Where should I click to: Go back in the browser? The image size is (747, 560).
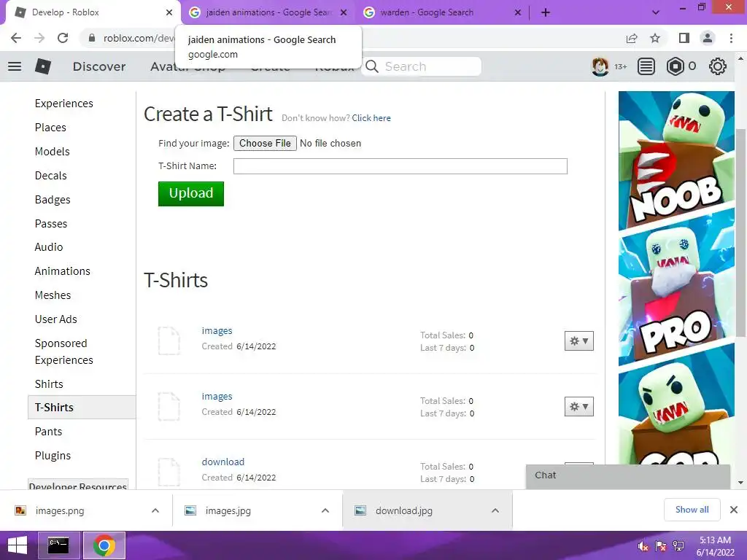pos(16,38)
